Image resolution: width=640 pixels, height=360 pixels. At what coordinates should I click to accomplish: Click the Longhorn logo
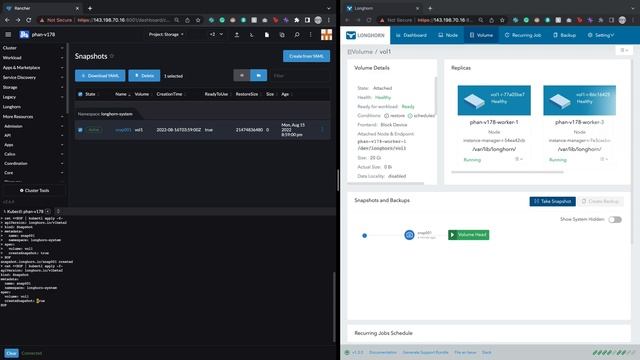pos(365,35)
